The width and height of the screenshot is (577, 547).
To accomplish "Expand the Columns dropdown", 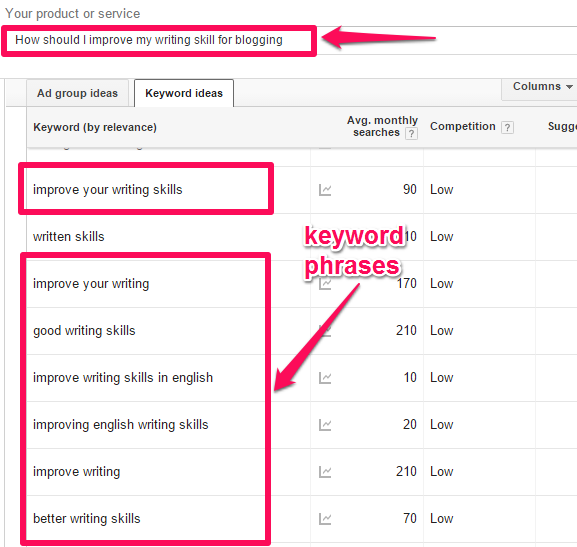I will 542,87.
